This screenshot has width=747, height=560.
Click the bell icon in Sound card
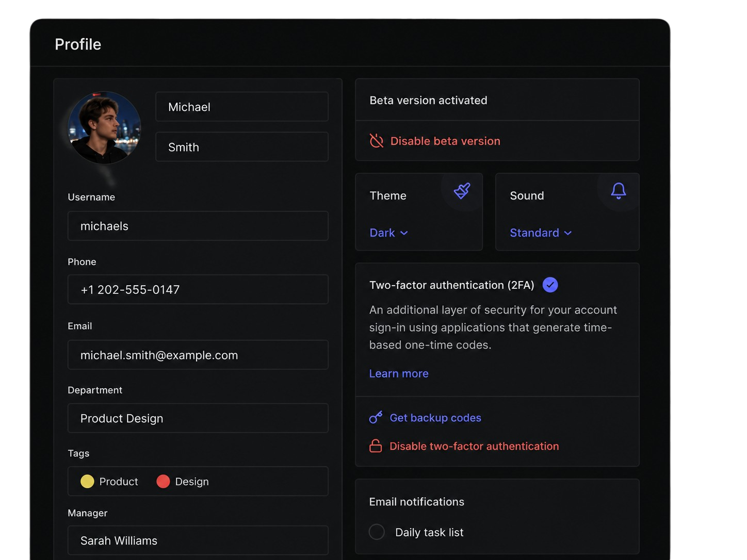(x=619, y=191)
